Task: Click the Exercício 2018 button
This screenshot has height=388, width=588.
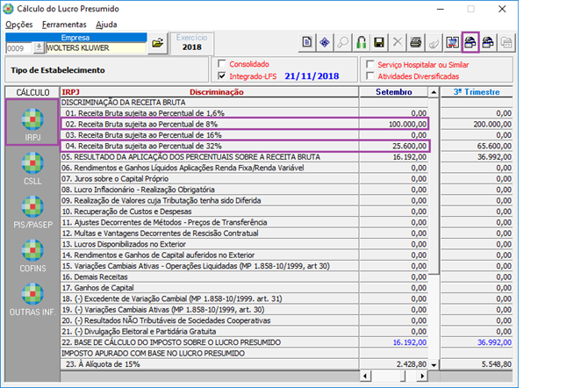Action: point(192,43)
